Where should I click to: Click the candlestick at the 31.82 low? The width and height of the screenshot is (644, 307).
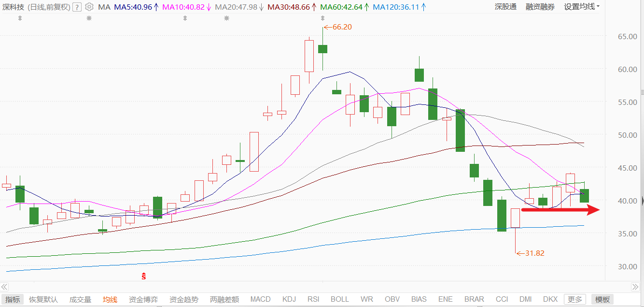tap(516, 231)
